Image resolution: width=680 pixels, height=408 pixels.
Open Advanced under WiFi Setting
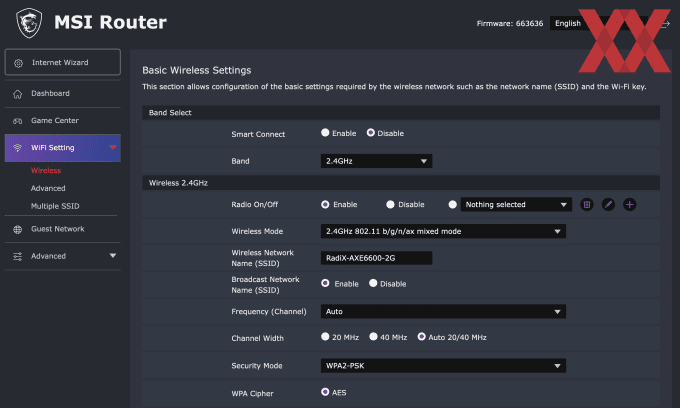click(48, 188)
